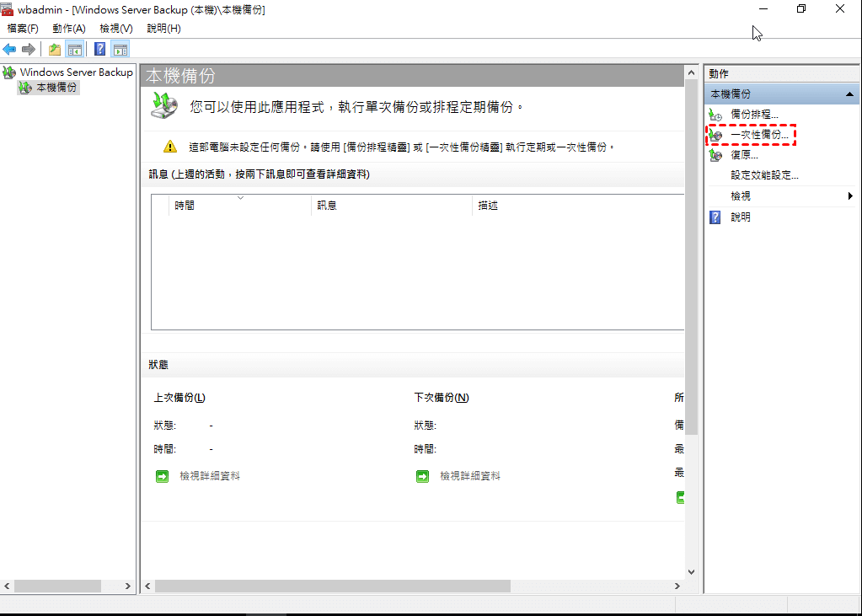This screenshot has width=862, height=616.
Task: Open 說明 in the Actions pane
Action: point(741,217)
